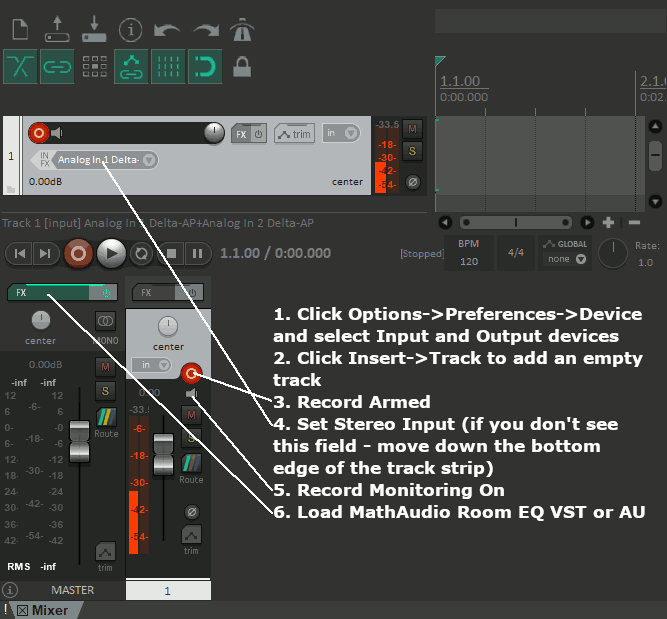Adjust mixer track 1 pan knob

[x=168, y=326]
